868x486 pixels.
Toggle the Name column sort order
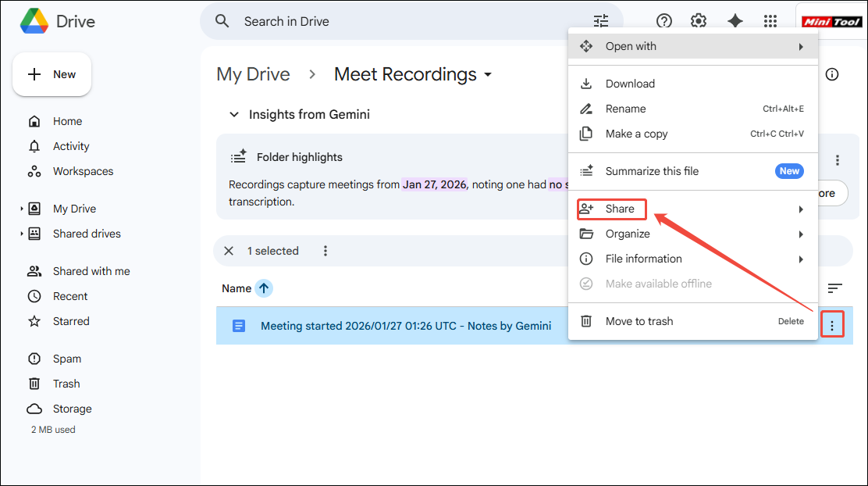tap(264, 288)
